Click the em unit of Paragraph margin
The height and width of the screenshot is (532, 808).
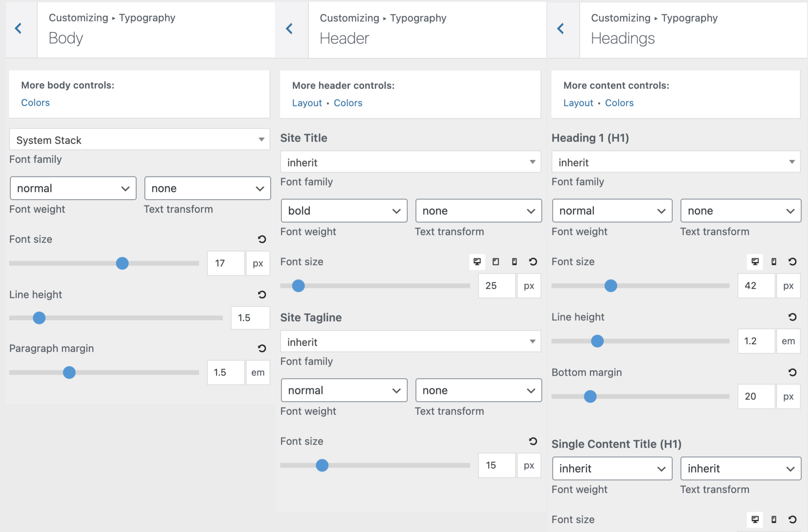[258, 373]
